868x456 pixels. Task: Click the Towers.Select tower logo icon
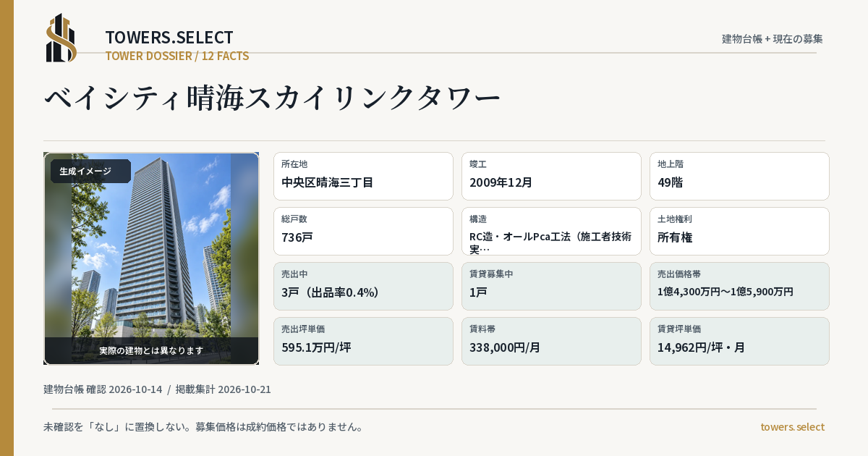coord(61,38)
